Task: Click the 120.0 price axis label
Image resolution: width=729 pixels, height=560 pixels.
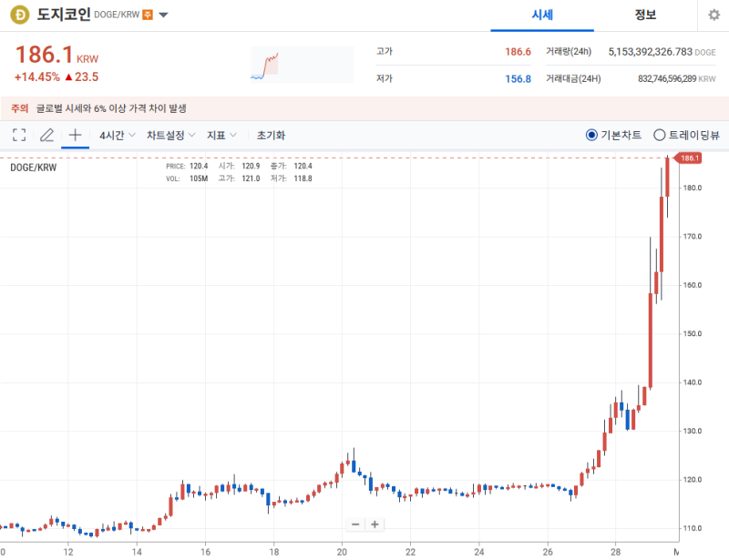Action: pos(693,480)
